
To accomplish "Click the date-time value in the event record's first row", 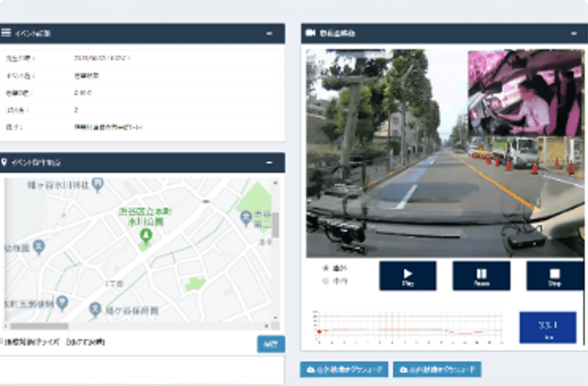I will [102, 58].
